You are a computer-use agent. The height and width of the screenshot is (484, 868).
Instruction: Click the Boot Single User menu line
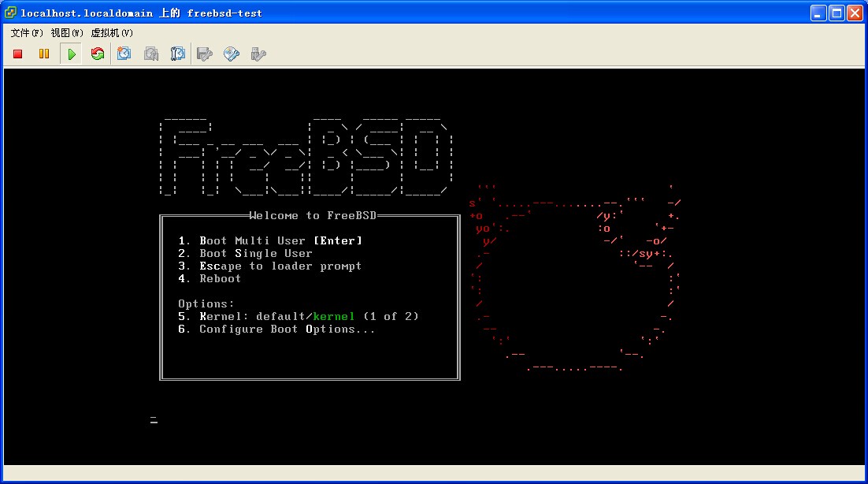[245, 253]
